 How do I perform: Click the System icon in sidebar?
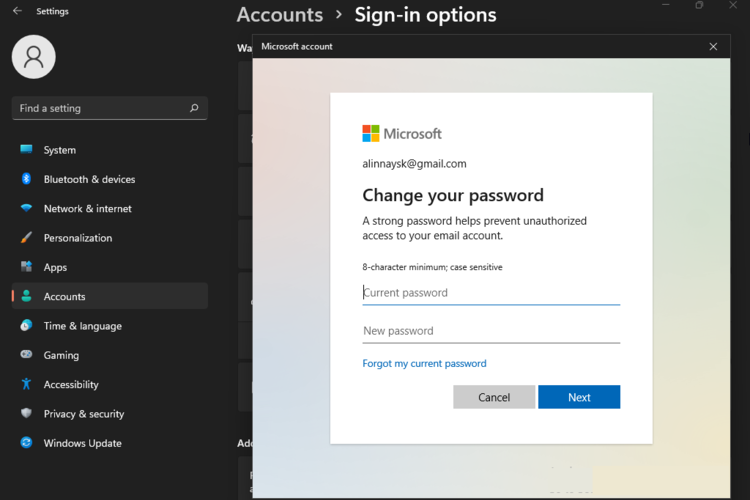[27, 150]
